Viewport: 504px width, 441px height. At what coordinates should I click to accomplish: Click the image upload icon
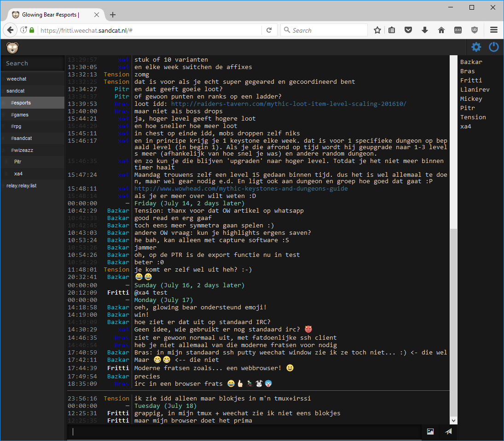tap(430, 431)
